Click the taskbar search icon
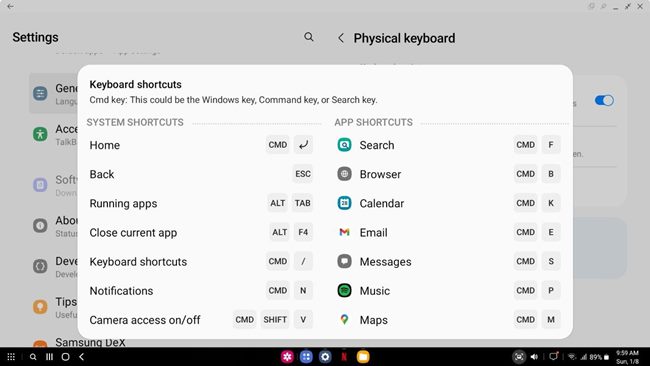Viewport: 650px width, 366px height. [33, 357]
